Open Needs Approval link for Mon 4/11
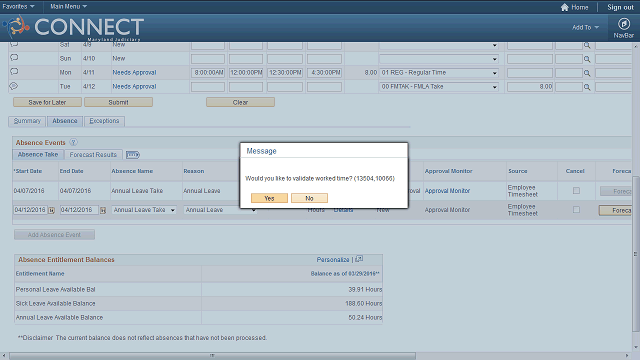This screenshot has width=640, height=360. click(x=134, y=73)
